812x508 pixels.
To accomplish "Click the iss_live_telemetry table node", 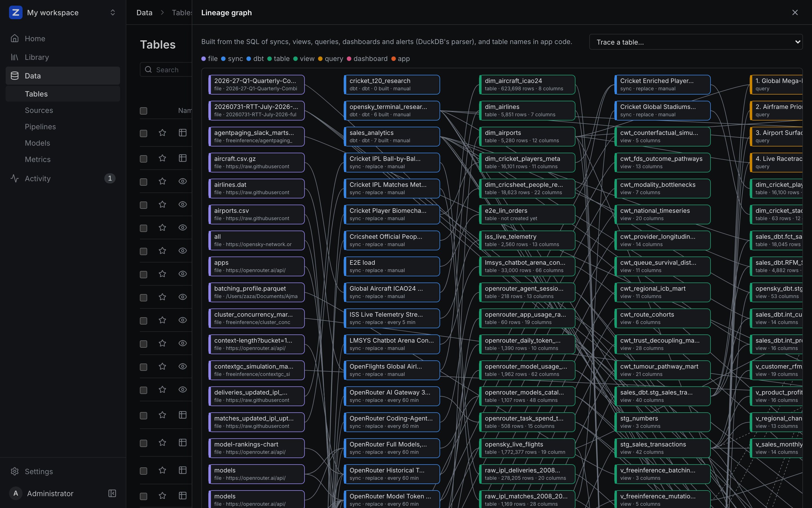I will pyautogui.click(x=527, y=240).
